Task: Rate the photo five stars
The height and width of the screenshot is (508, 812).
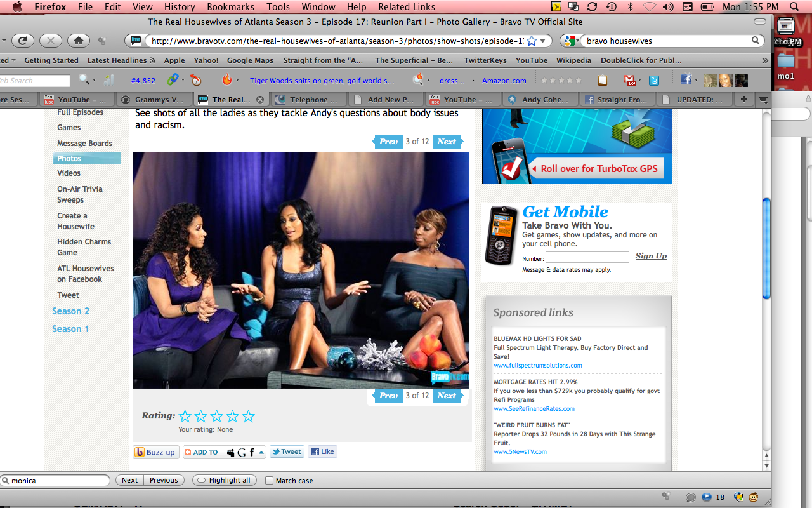Action: coord(249,417)
